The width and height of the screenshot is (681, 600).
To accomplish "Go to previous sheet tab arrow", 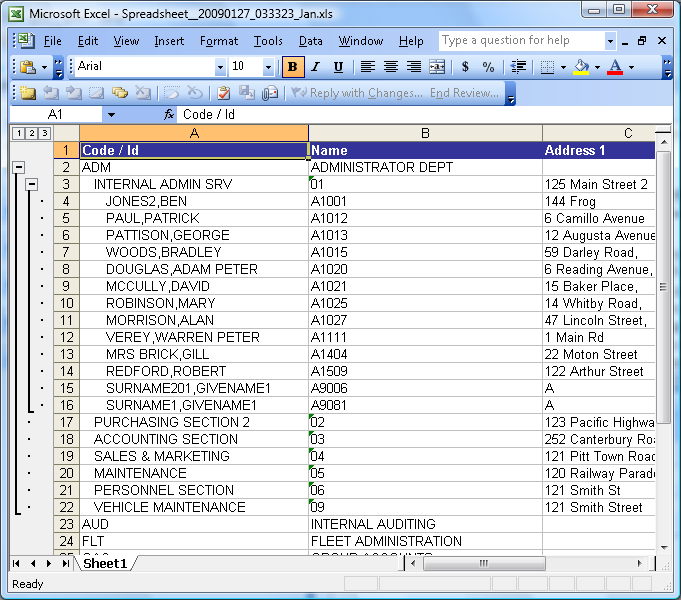I will tap(33, 564).
